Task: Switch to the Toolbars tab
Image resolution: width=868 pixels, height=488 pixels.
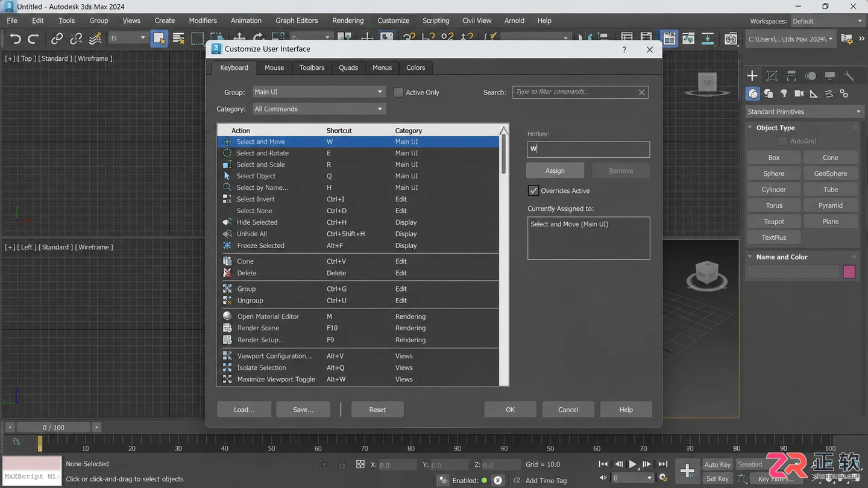Action: [x=312, y=67]
